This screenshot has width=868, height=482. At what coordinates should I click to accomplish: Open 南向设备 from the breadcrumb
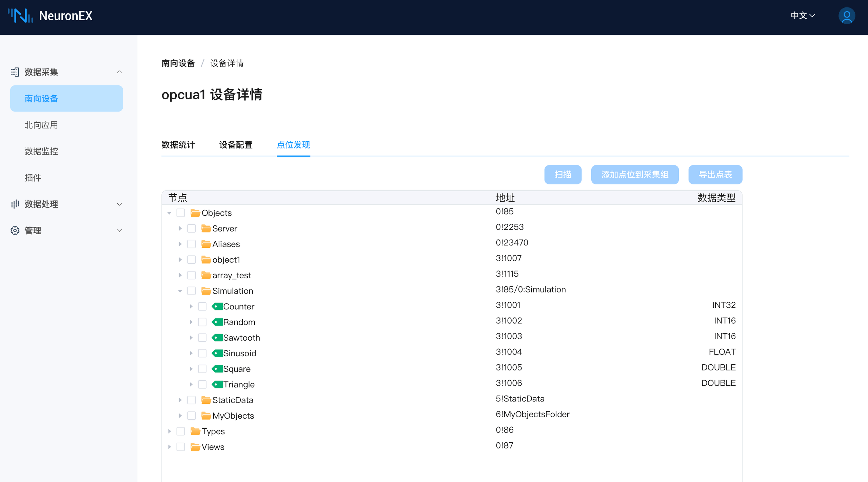click(178, 63)
